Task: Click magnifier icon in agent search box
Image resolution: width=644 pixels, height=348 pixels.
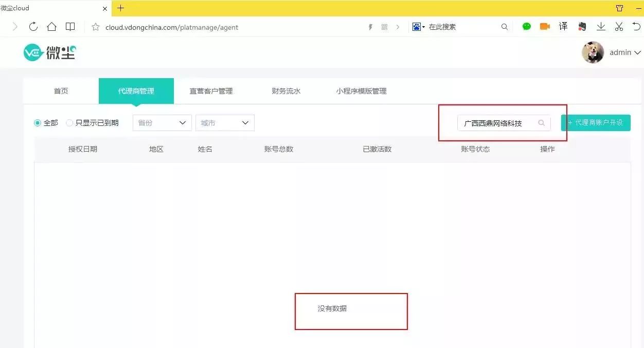Action: [541, 123]
